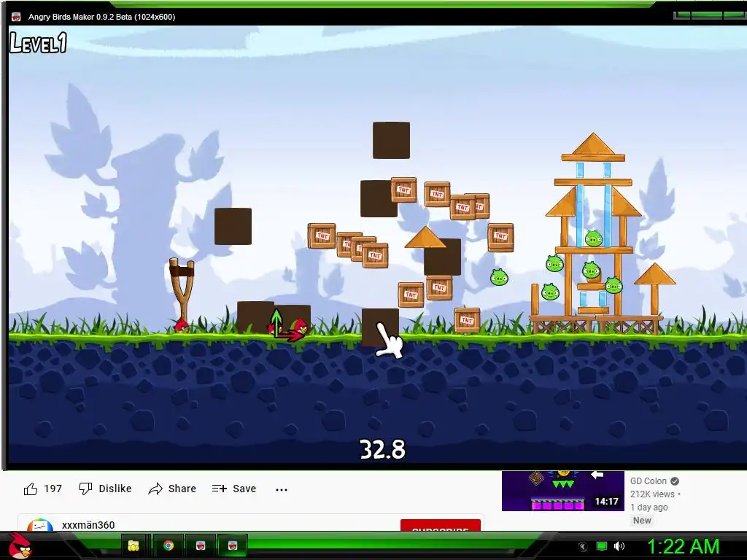Open Google Chrome from the taskbar
This screenshot has height=560, width=747.
coord(169,545)
